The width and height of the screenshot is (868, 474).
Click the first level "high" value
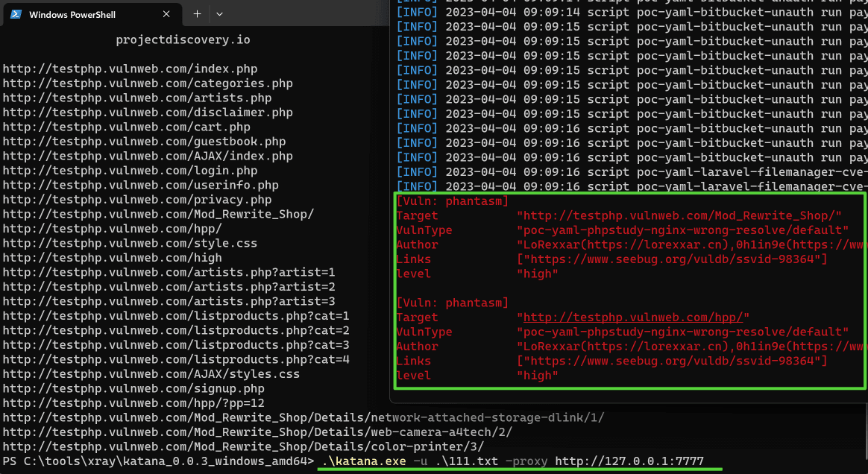(537, 274)
